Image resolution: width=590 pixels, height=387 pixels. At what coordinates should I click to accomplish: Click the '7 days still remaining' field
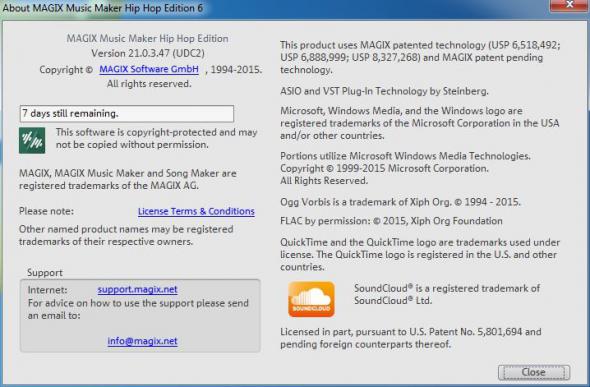pyautogui.click(x=127, y=114)
